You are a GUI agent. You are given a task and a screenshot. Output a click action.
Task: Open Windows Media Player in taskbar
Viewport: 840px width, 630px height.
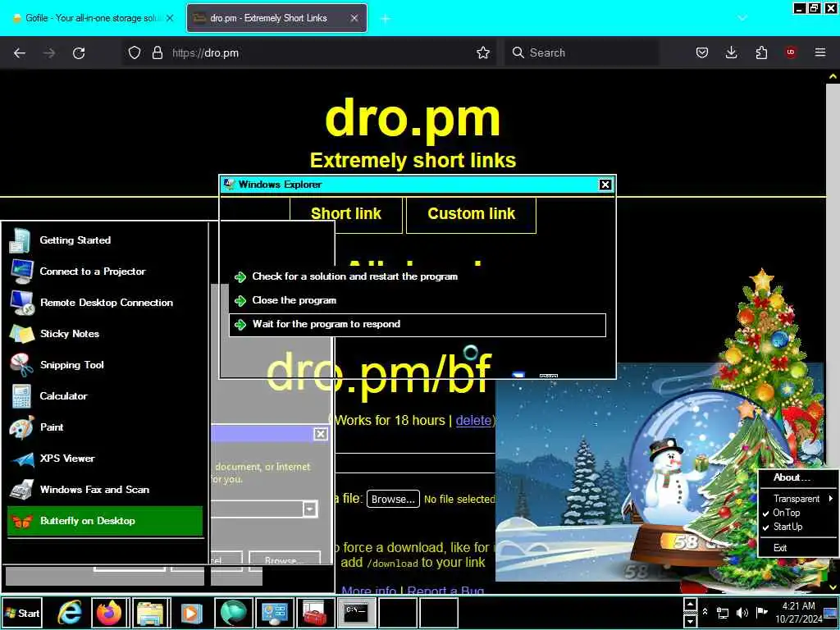pyautogui.click(x=191, y=613)
